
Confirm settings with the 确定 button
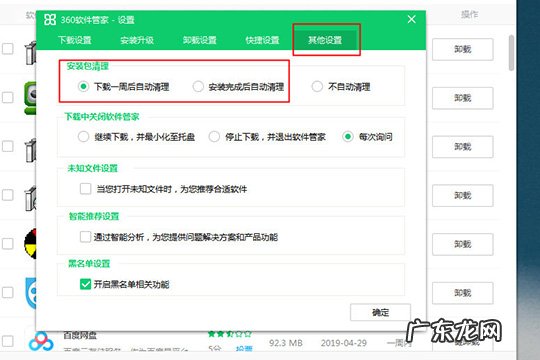[380, 312]
